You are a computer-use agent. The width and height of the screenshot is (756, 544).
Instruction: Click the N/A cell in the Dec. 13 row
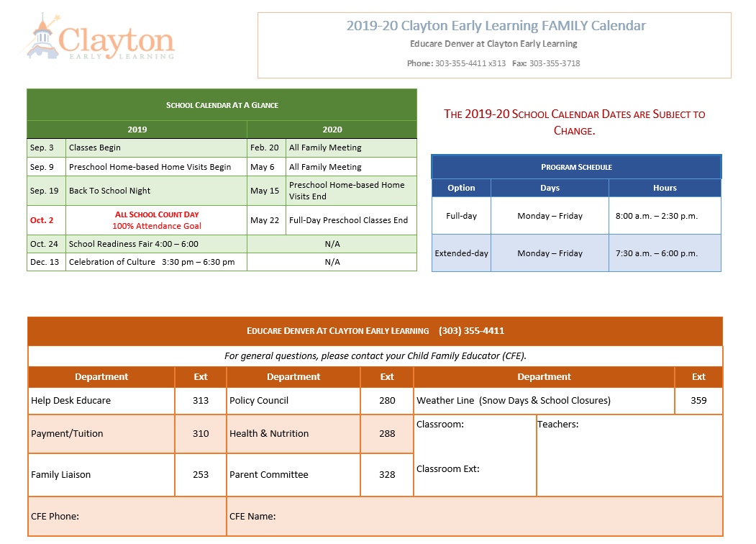332,262
